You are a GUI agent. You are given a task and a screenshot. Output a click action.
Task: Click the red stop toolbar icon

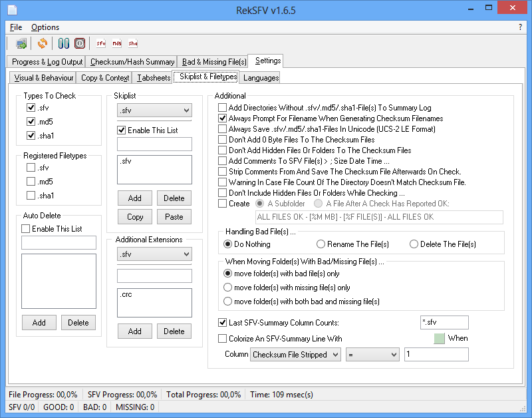click(80, 43)
